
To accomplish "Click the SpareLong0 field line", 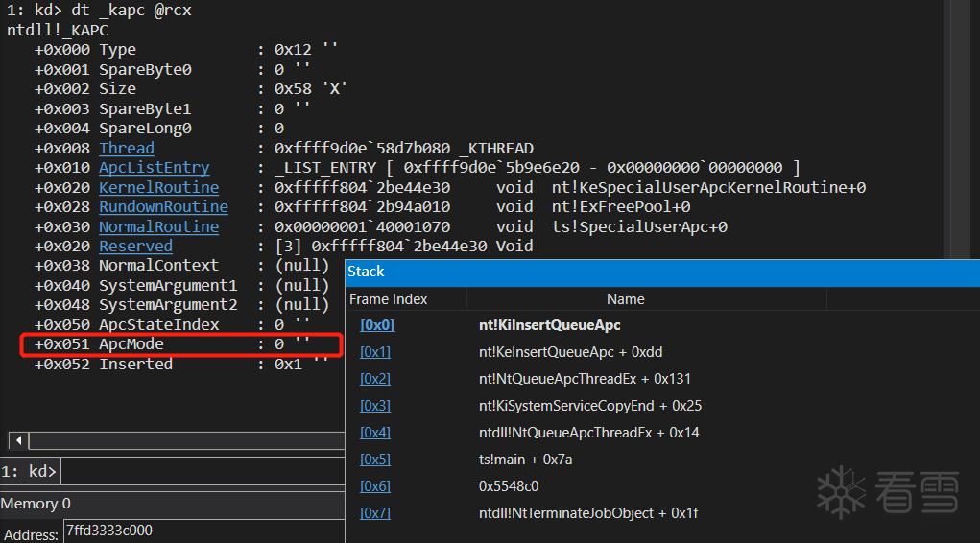I will (158, 129).
